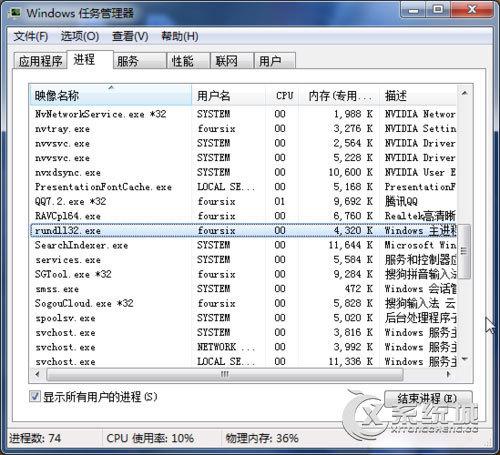Select the NvNetworkService.exe *32 process
This screenshot has width=500, height=455.
tap(243, 114)
